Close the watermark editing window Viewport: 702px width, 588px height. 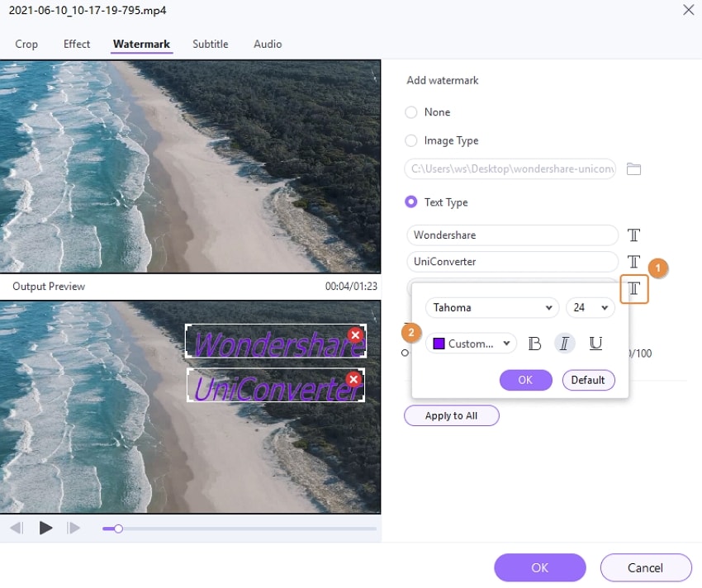(x=688, y=9)
